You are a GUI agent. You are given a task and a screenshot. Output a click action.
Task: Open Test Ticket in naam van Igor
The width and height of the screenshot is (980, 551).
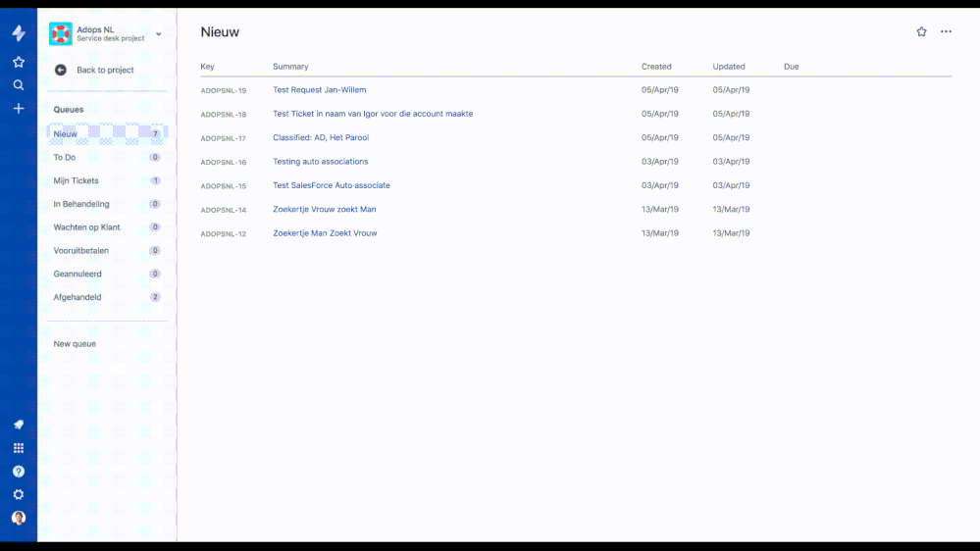(x=373, y=114)
